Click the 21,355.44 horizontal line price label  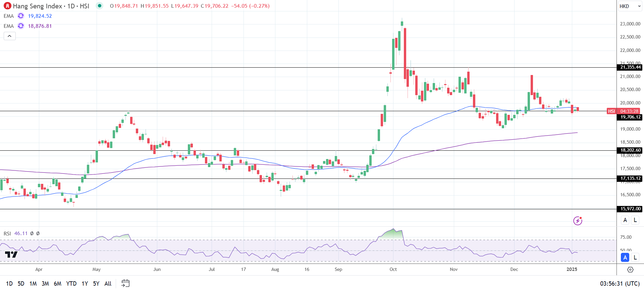tap(630, 67)
